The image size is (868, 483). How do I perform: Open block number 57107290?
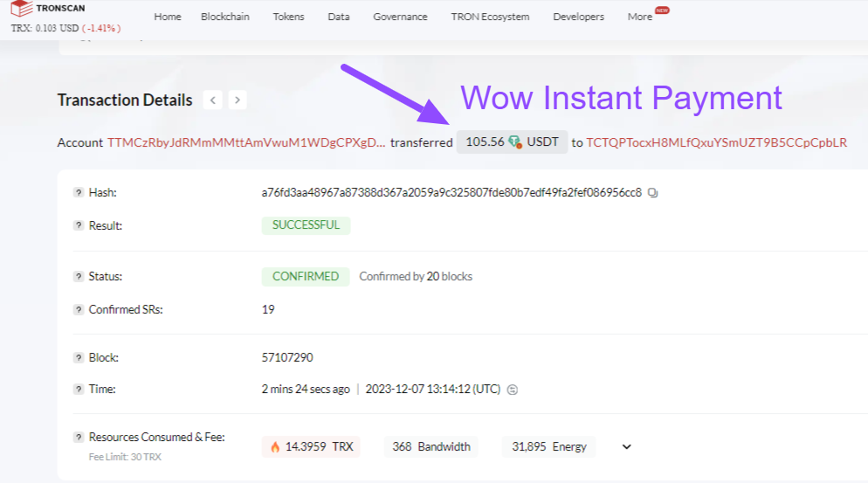pyautogui.click(x=287, y=358)
